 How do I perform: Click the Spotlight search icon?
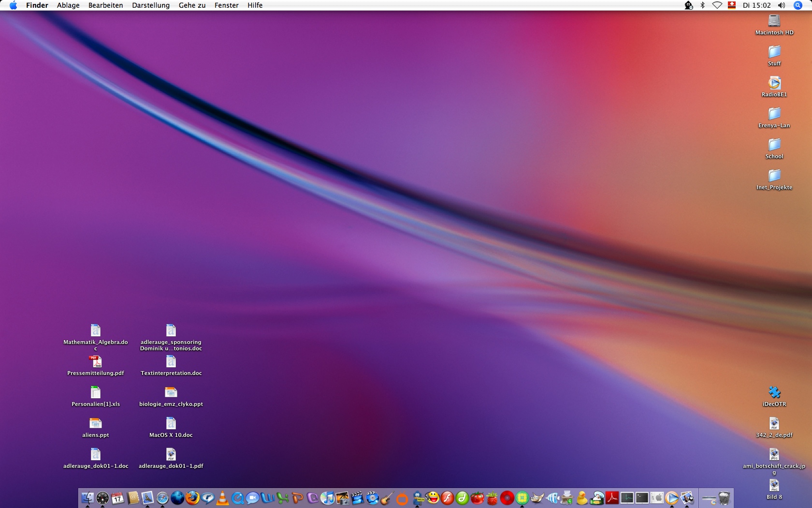pos(798,5)
